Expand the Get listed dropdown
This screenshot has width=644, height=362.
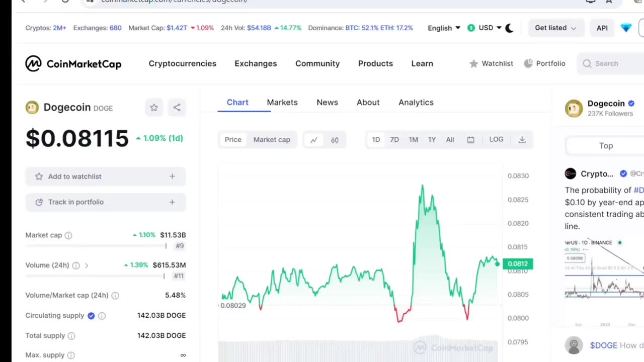[555, 28]
